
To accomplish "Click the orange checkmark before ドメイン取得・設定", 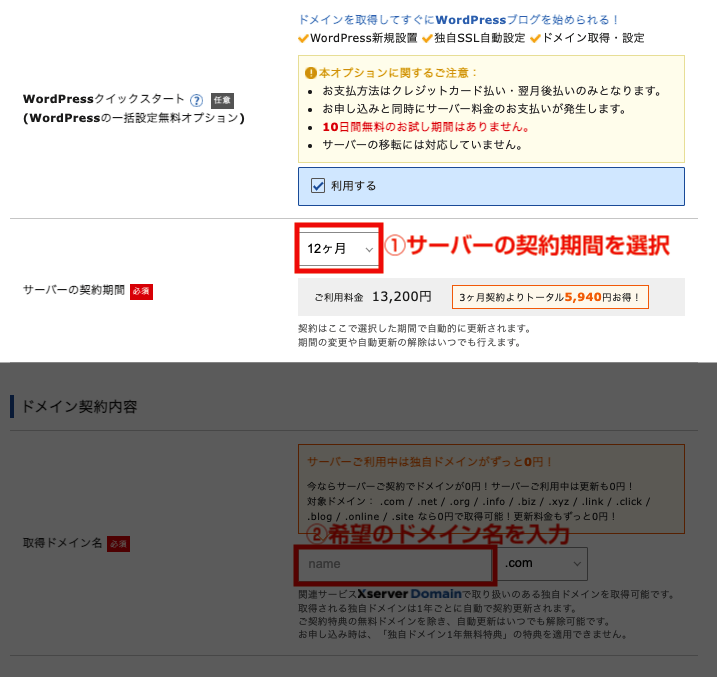I will point(535,38).
